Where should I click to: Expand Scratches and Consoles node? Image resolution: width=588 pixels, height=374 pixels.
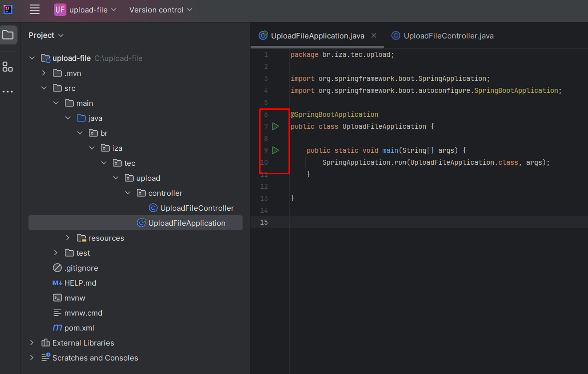pyautogui.click(x=32, y=358)
